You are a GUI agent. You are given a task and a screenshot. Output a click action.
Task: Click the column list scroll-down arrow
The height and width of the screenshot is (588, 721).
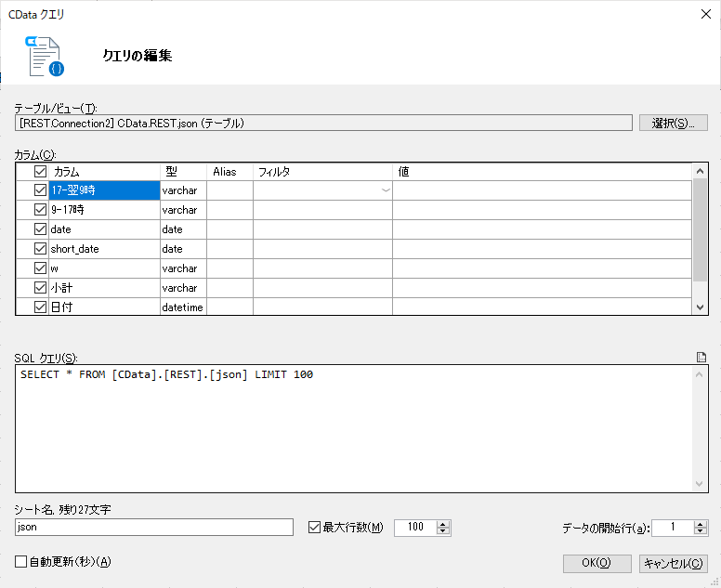click(x=700, y=307)
